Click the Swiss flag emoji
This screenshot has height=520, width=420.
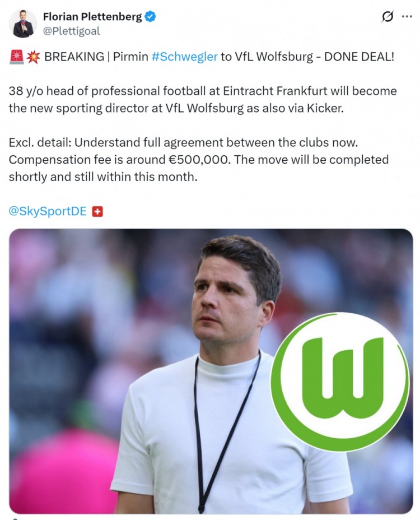[97, 212]
